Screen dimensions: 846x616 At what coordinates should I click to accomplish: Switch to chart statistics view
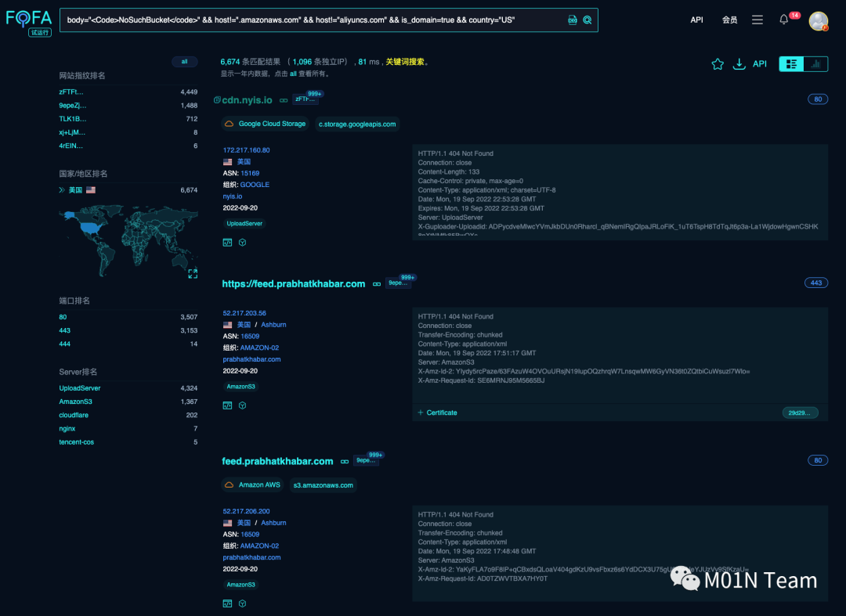815,64
